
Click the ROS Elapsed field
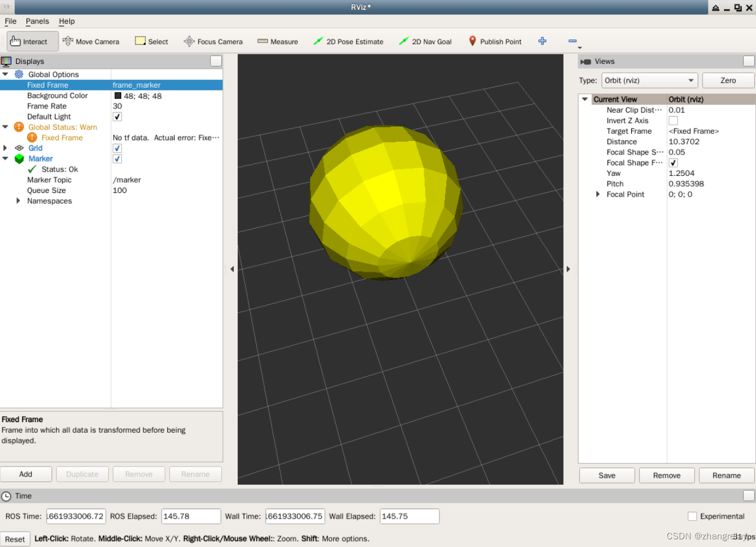pyautogui.click(x=191, y=516)
